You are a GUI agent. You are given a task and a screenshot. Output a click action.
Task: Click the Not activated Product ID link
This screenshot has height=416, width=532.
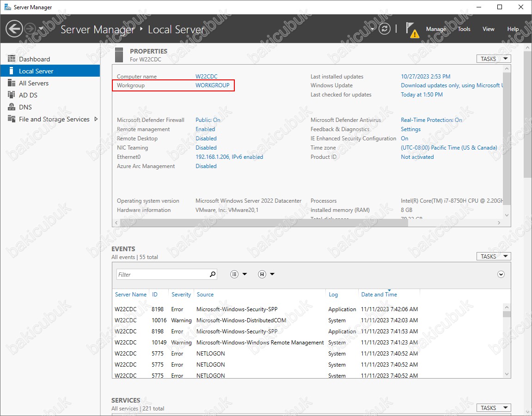(x=417, y=157)
